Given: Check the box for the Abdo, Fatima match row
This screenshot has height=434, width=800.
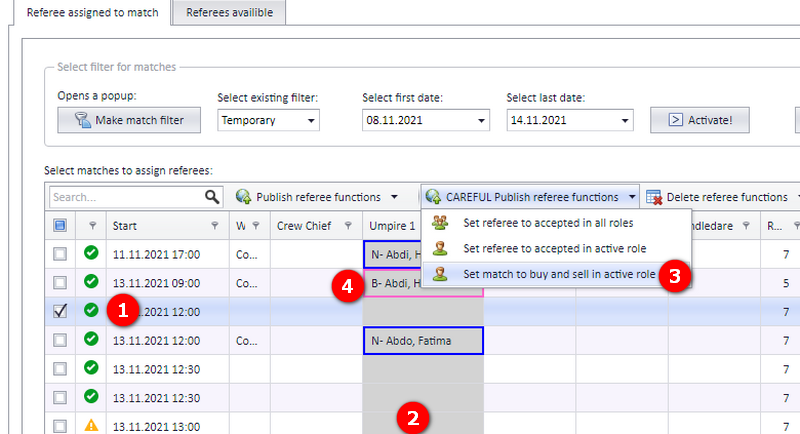Looking at the screenshot, I should [60, 340].
